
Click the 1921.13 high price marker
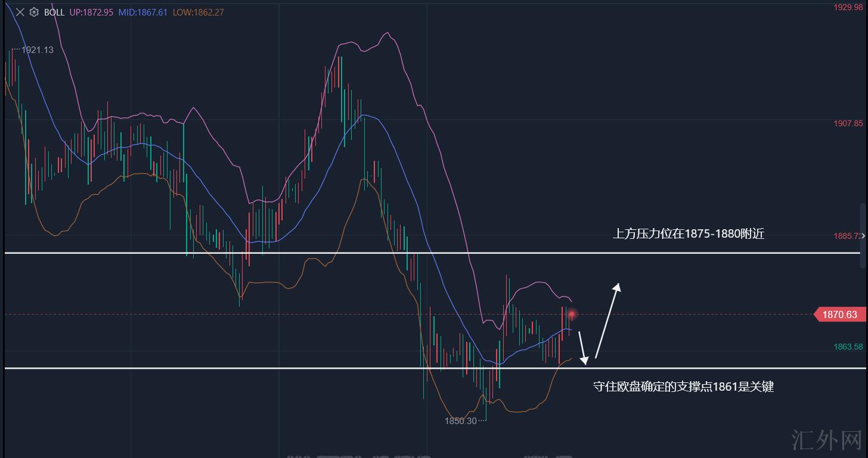coord(37,50)
